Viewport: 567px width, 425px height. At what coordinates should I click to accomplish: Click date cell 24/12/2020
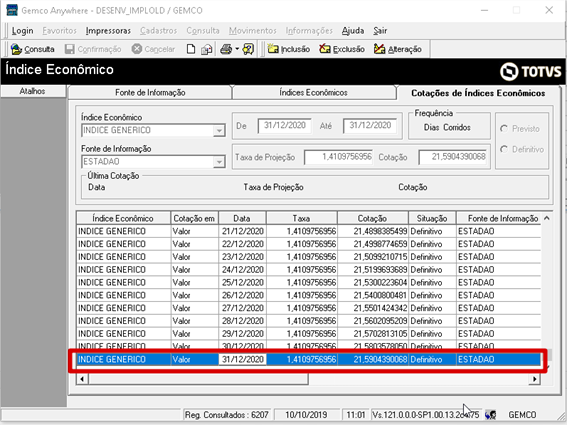point(243,270)
